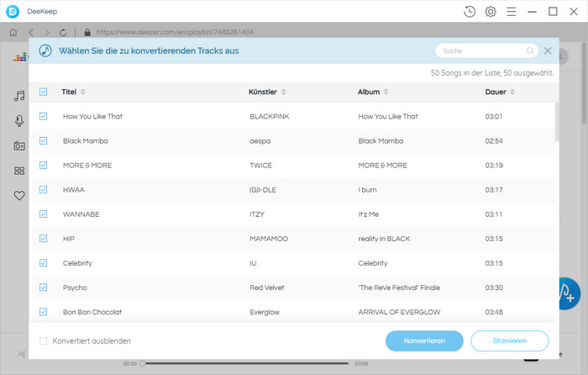Click the playback progress slider handle

tap(143, 363)
